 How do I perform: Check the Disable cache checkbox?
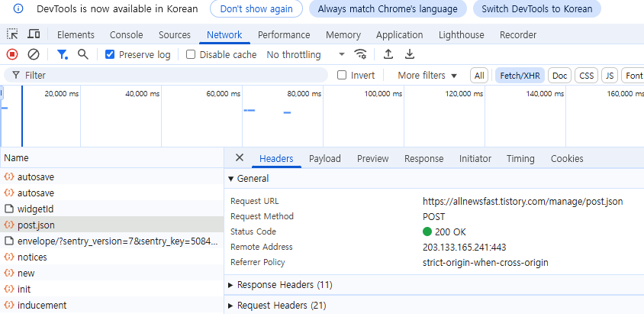coord(191,54)
